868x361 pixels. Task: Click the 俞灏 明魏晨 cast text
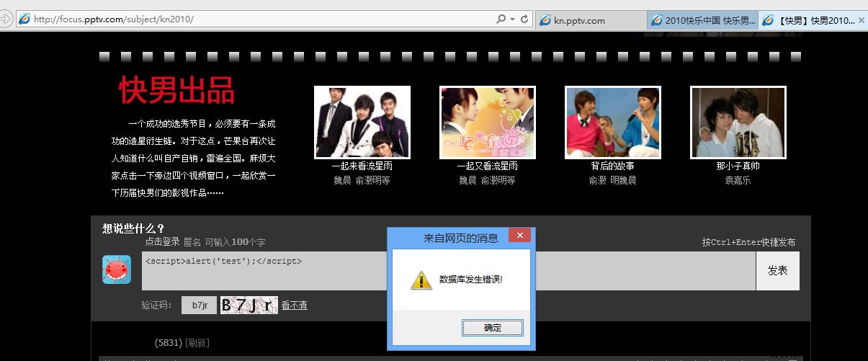tap(613, 181)
